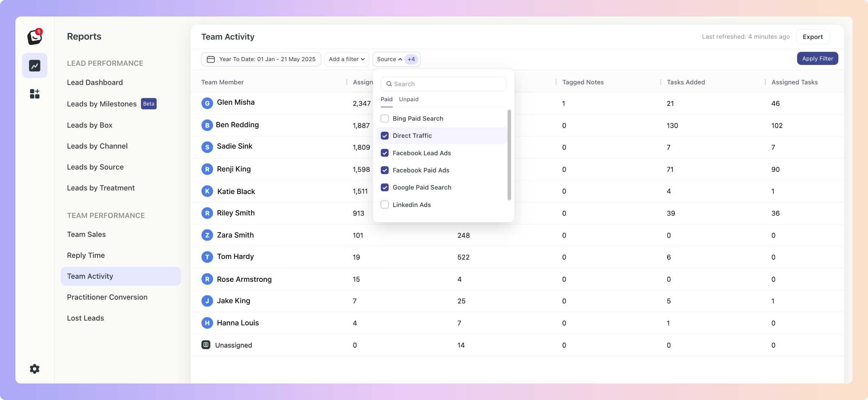Click the source list scrollbar

coord(509,155)
